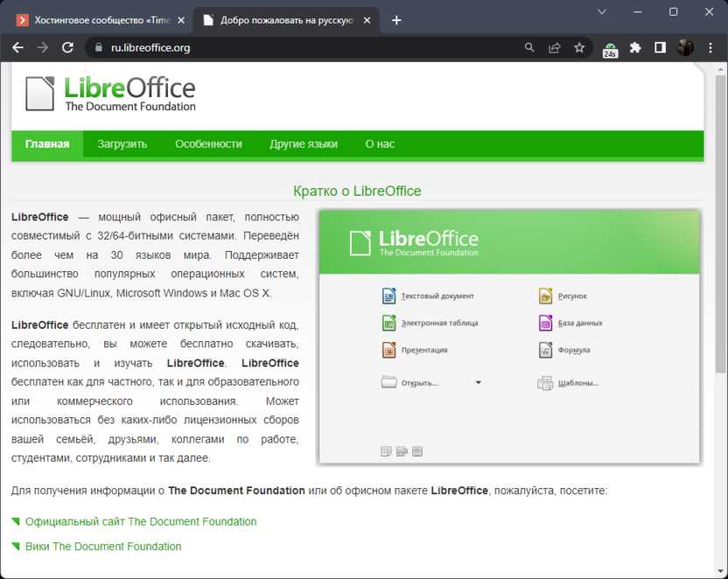Select the «Добро пожаловать на русскую» tab

[286, 20]
